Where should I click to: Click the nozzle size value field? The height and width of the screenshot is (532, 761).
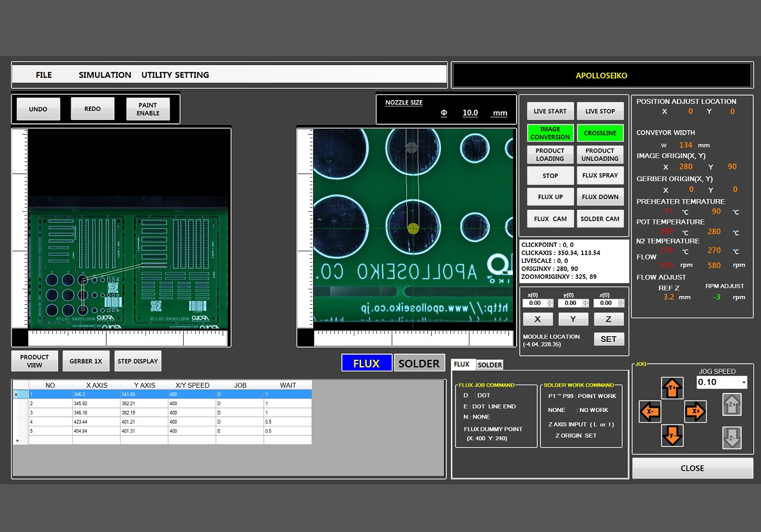pyautogui.click(x=470, y=113)
